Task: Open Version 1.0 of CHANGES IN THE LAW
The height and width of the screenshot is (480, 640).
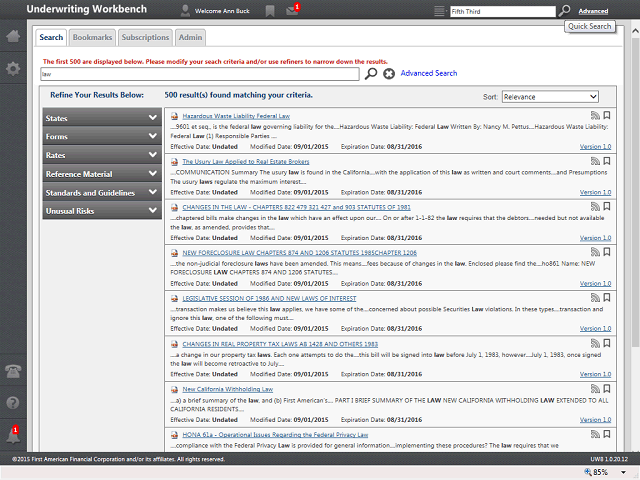Action: [595, 238]
